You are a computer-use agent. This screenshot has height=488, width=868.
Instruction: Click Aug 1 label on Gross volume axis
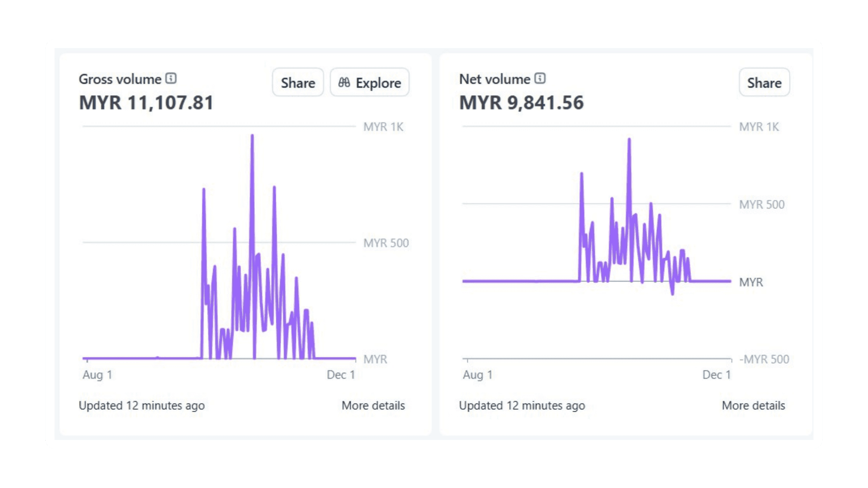tap(97, 375)
